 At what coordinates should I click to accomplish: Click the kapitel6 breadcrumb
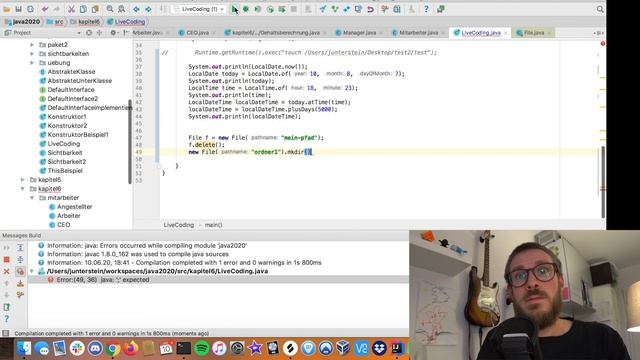85,22
